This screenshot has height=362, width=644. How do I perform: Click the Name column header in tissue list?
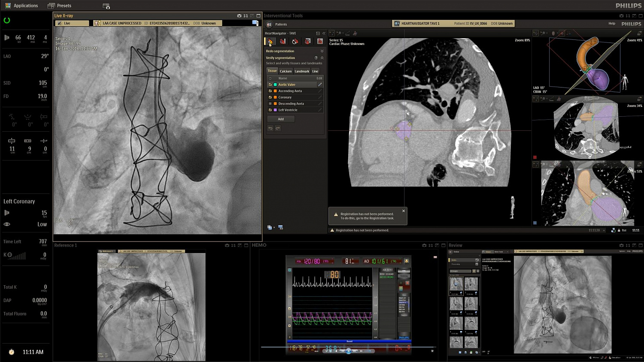click(283, 78)
